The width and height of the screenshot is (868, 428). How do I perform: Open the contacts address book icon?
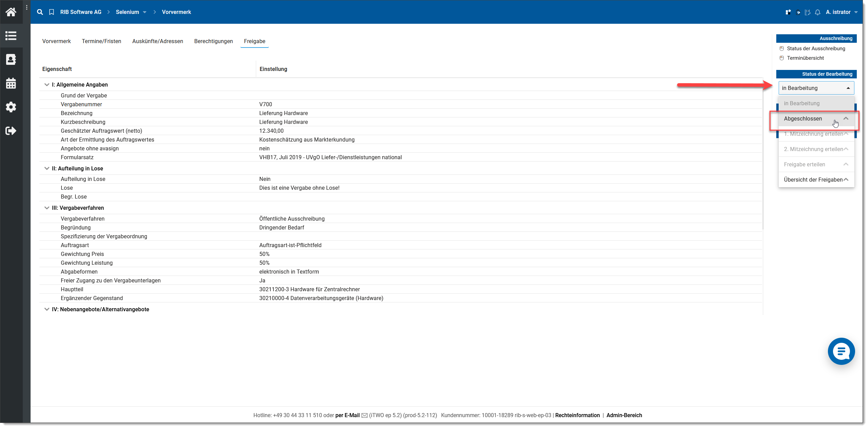(11, 59)
